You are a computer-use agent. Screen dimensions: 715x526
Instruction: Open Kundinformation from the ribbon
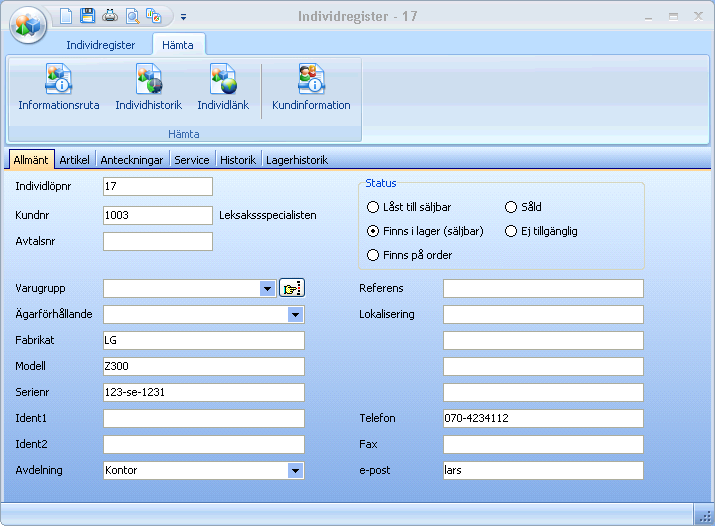pyautogui.click(x=311, y=88)
